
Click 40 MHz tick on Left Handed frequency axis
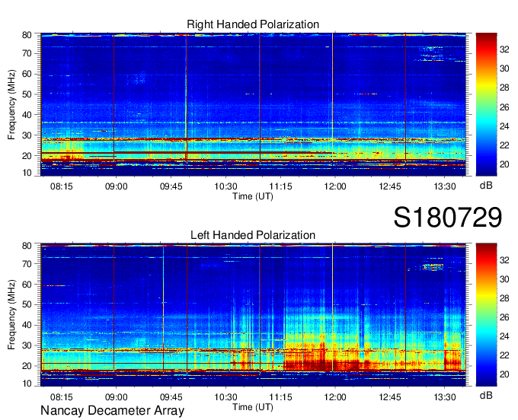[x=27, y=325]
